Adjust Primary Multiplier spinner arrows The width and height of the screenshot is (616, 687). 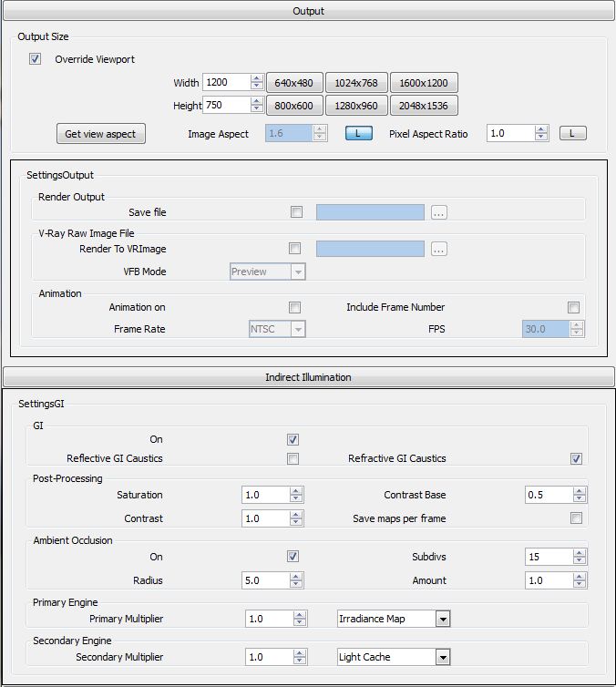(300, 619)
